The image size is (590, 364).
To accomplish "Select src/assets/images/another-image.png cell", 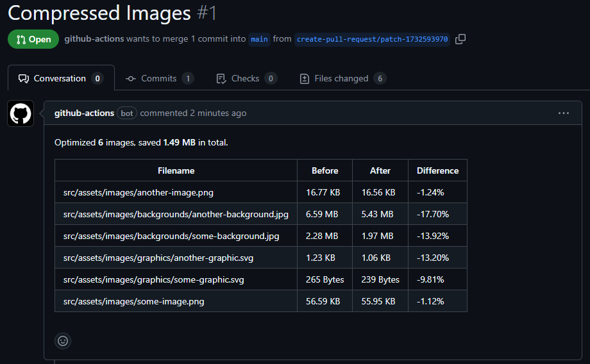I will pos(176,192).
